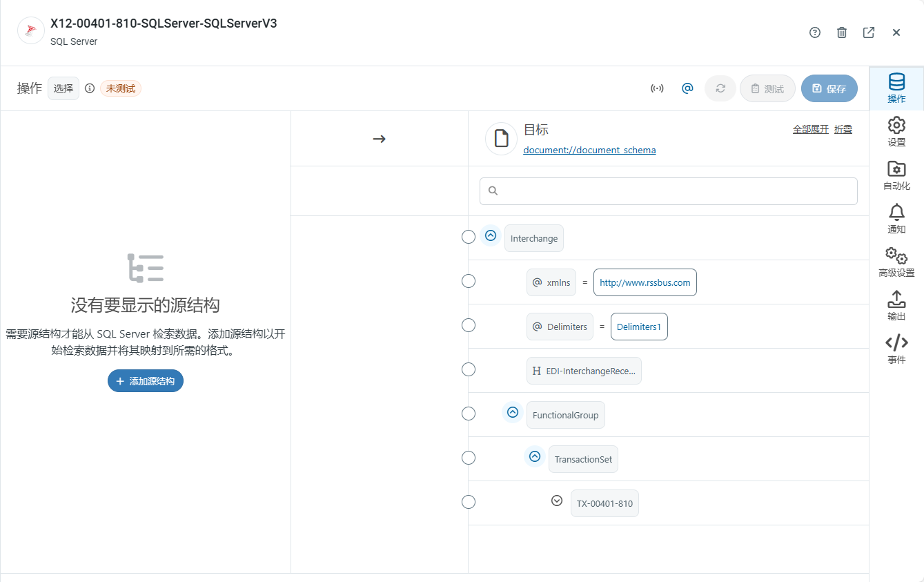The image size is (924, 582).
Task: Click the target schema search field
Action: (668, 191)
